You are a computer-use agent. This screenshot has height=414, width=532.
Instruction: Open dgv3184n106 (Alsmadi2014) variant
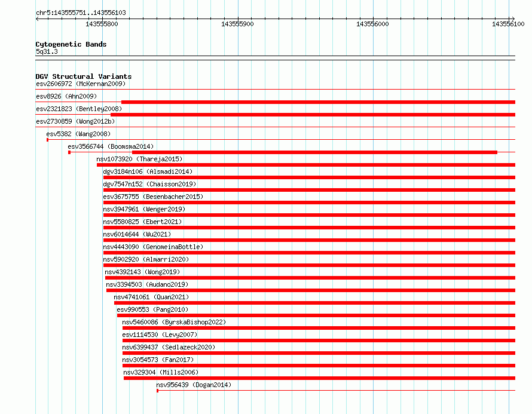(x=148, y=171)
